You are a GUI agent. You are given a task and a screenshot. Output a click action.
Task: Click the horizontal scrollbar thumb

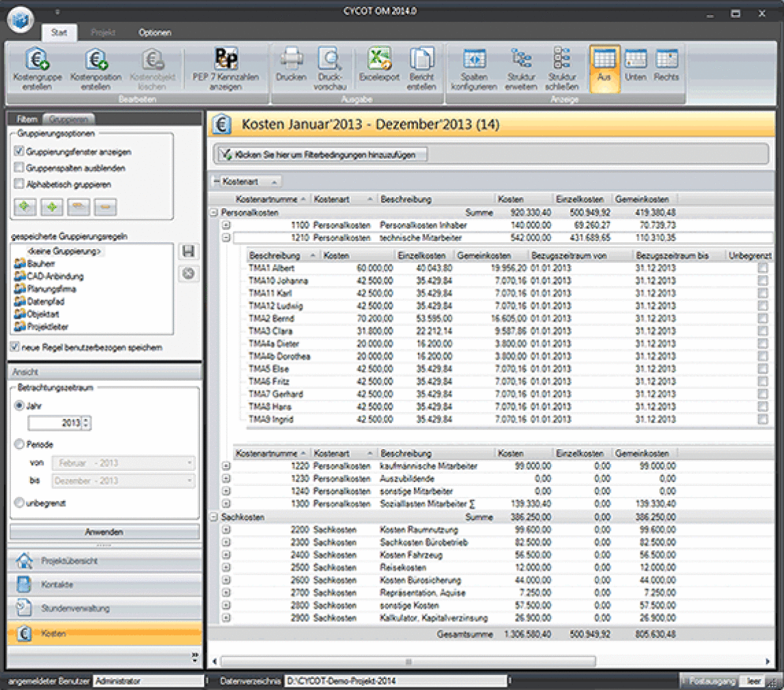click(x=408, y=661)
